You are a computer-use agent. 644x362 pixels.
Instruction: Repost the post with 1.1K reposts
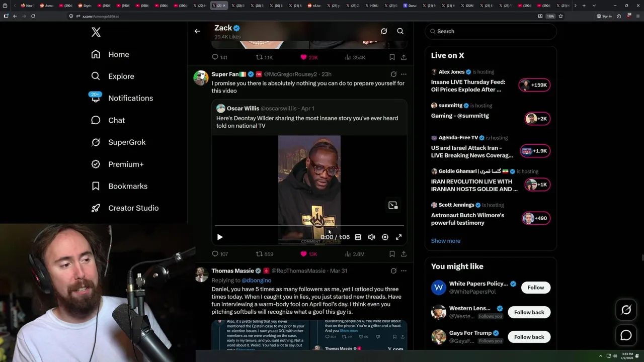pos(264,57)
